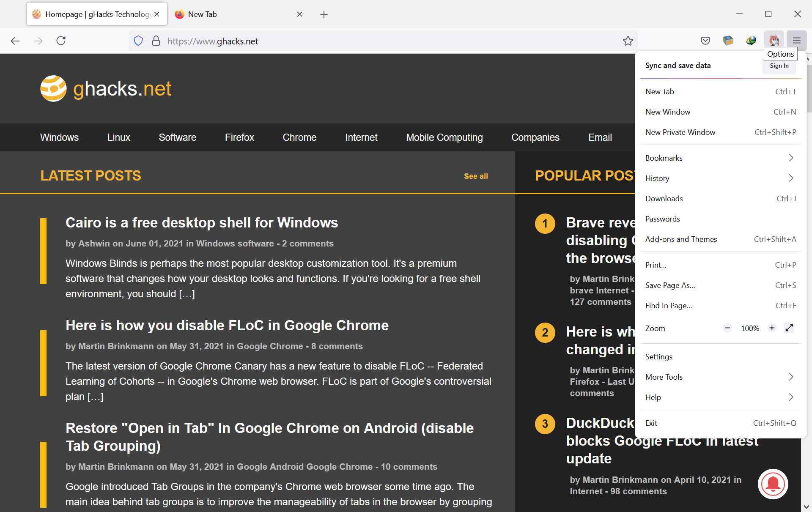Click the hamburger application menu icon
The width and height of the screenshot is (812, 512).
pyautogui.click(x=796, y=41)
